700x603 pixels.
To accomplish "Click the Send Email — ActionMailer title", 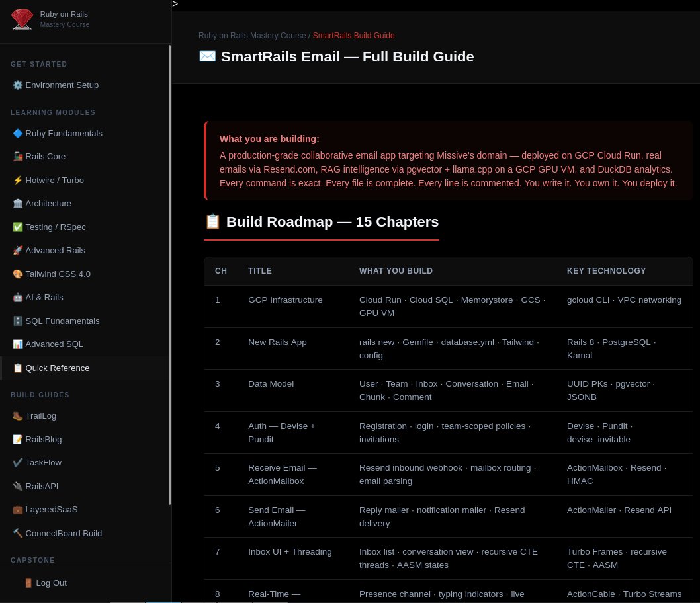I will [x=277, y=516].
